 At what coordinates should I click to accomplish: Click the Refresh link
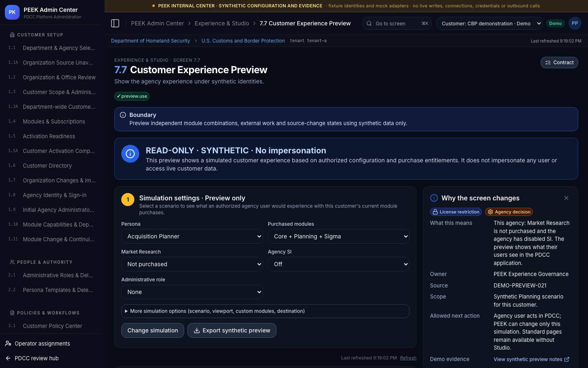(408, 358)
